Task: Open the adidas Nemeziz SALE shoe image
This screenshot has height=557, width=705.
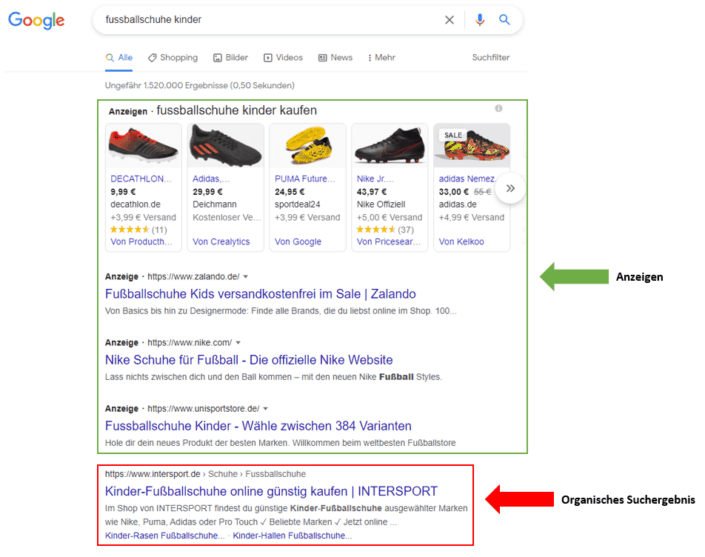Action: [472, 146]
